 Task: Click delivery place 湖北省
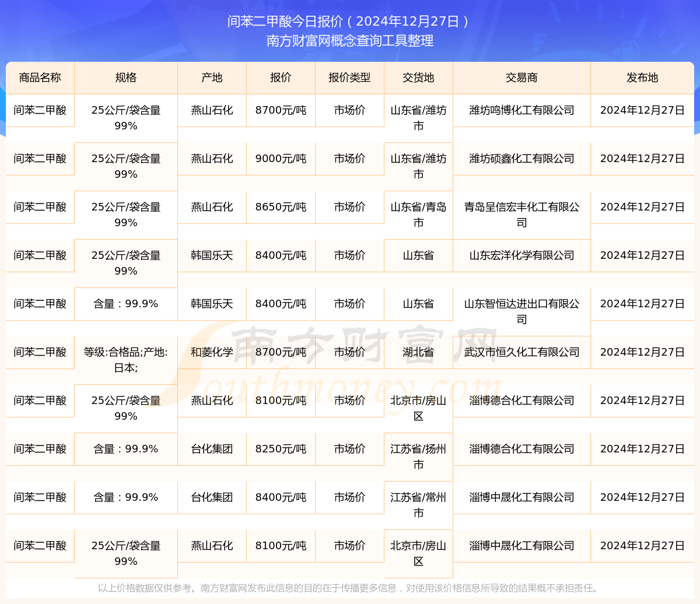[418, 352]
